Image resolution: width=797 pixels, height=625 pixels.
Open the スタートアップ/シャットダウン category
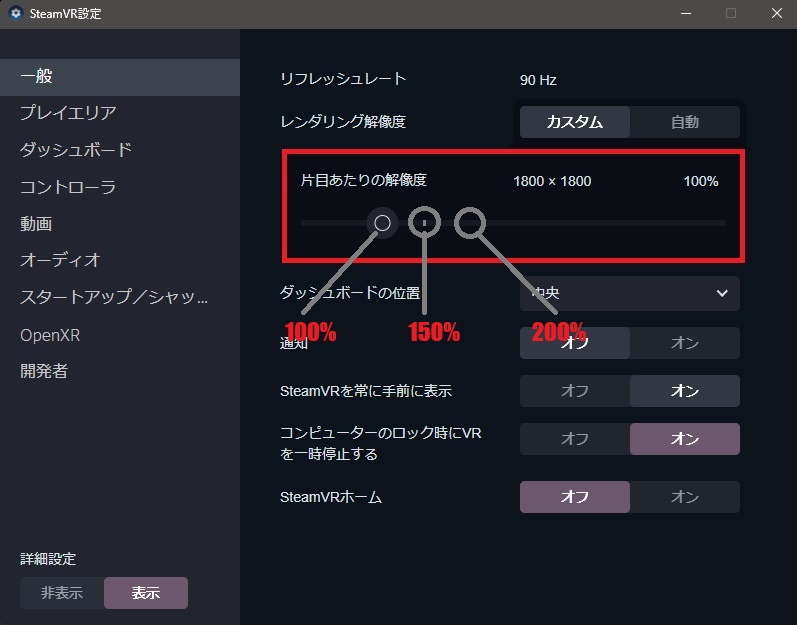click(x=120, y=297)
